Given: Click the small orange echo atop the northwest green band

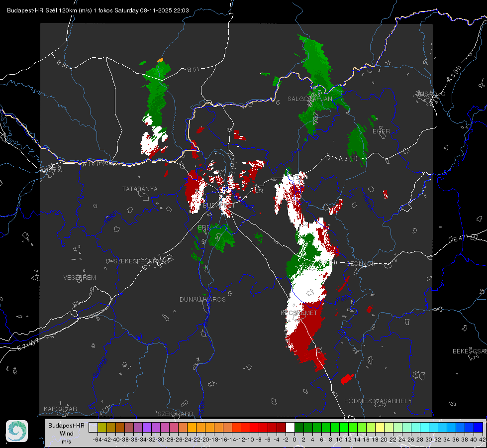Looking at the screenshot, I should [160, 60].
